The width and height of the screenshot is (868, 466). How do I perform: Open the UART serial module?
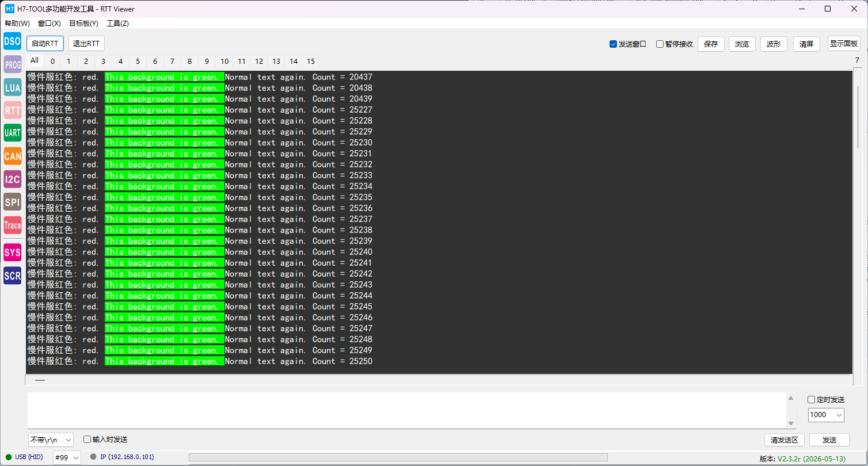pos(12,133)
